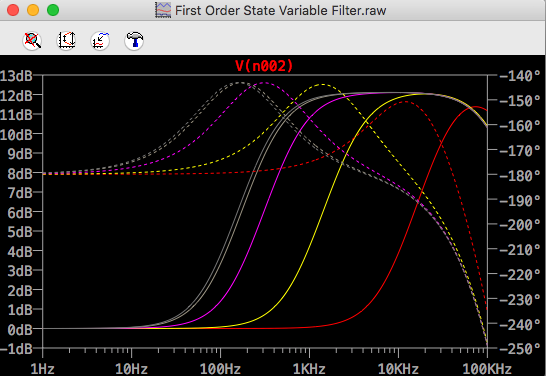Select the V(n002) trace label
Viewport: 546px width, 376px height.
pyautogui.click(x=264, y=65)
